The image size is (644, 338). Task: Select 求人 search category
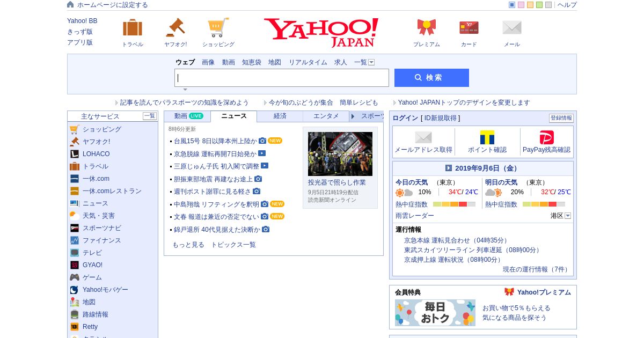click(341, 62)
